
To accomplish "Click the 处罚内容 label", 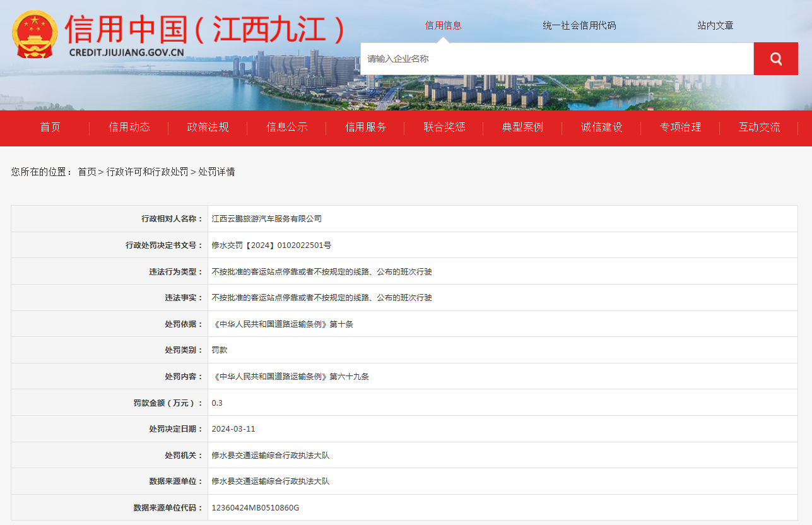I will 184,377.
